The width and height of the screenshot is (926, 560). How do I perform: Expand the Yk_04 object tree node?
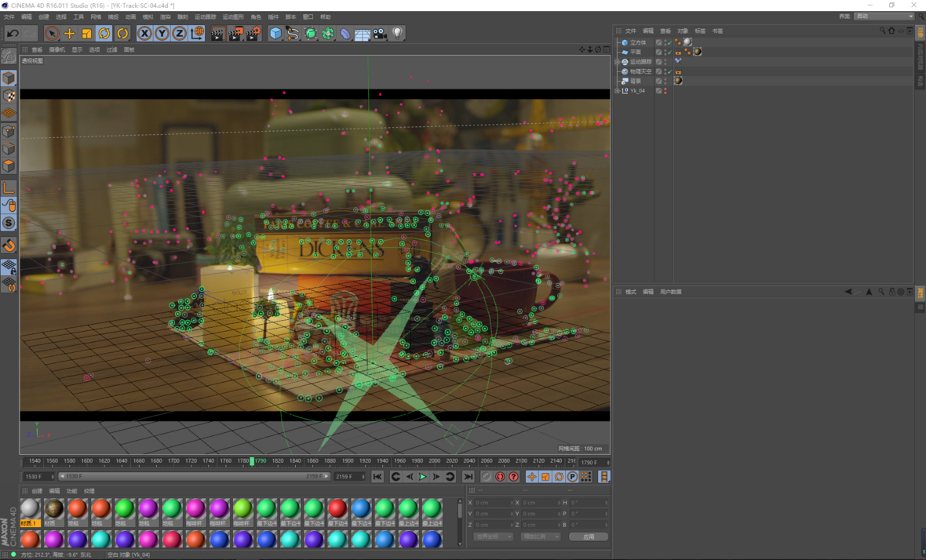click(x=618, y=91)
